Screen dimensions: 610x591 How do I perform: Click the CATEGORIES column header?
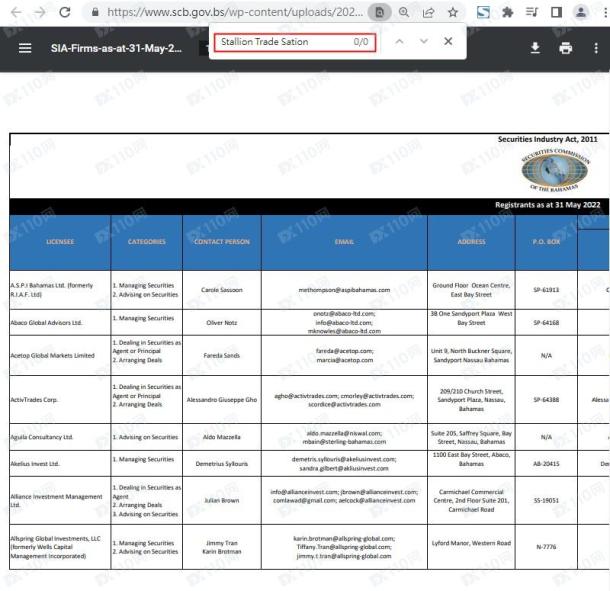click(146, 242)
